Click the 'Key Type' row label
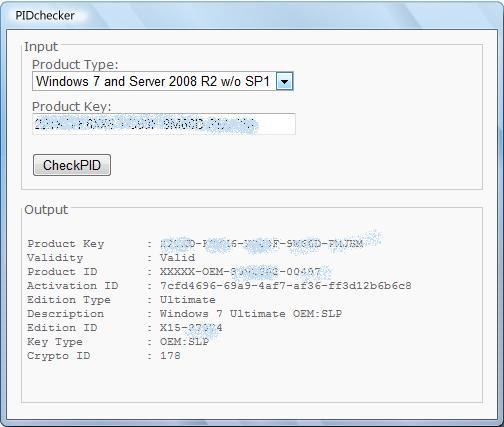 (55, 342)
